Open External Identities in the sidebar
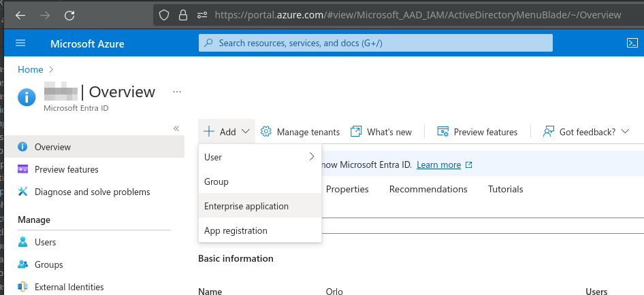Screen dimensions: 644x295 tap(69, 287)
